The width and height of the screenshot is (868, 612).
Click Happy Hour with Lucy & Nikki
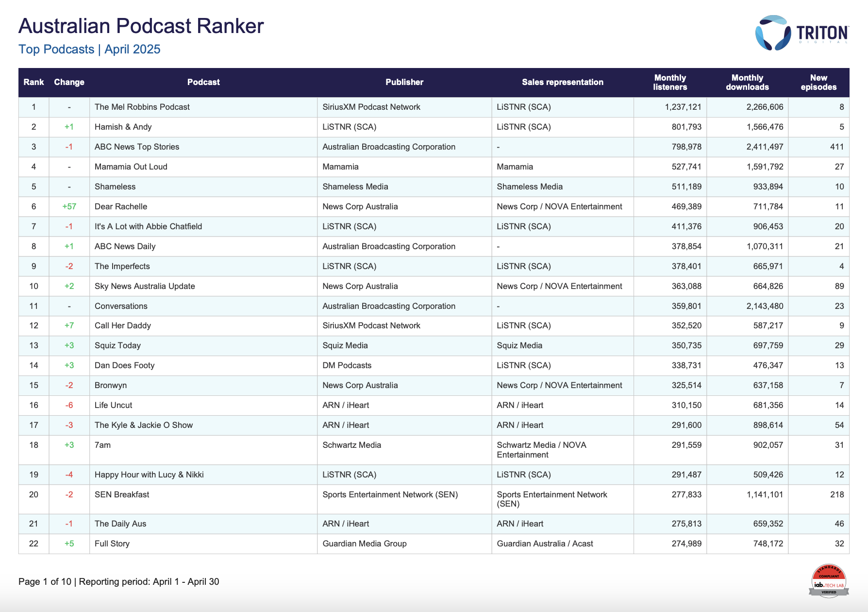pos(149,475)
